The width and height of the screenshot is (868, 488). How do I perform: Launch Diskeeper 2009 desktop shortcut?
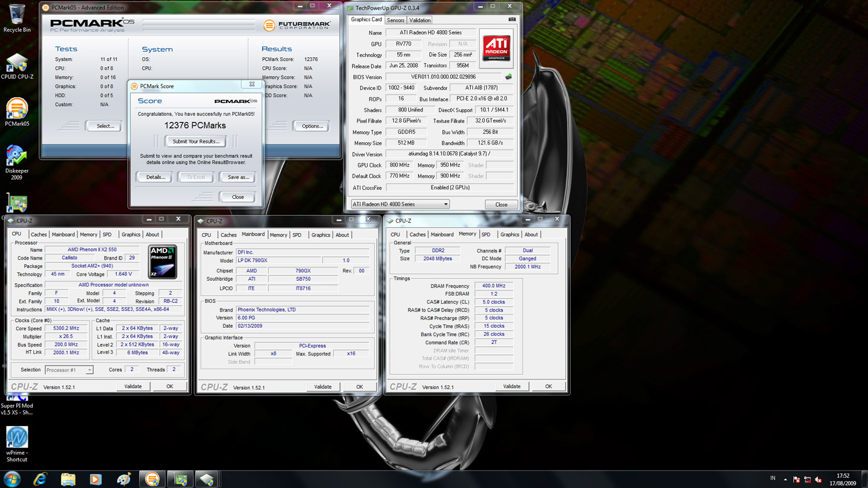tap(17, 162)
